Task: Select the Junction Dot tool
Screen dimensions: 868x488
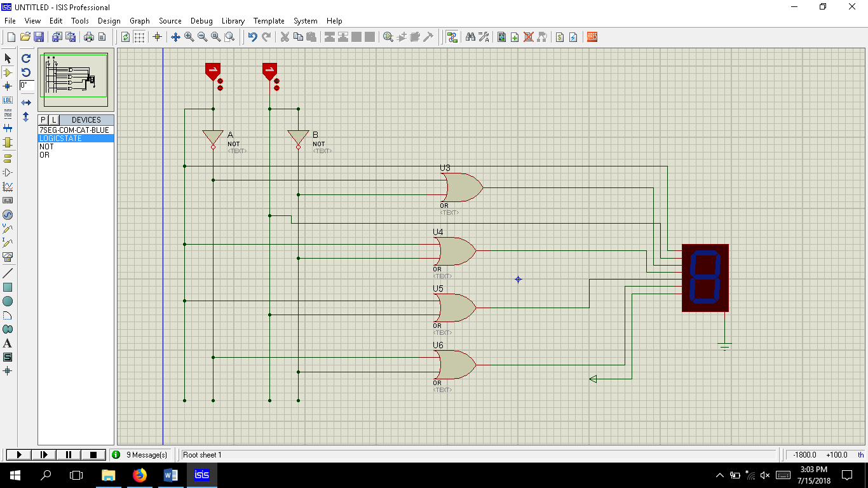Action: tap(8, 86)
